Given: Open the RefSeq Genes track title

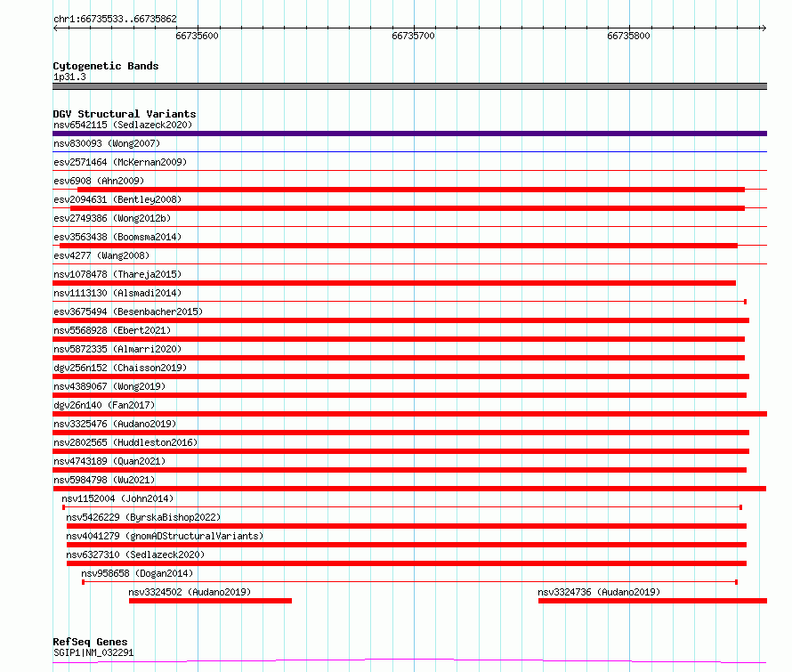Looking at the screenshot, I should (90, 642).
